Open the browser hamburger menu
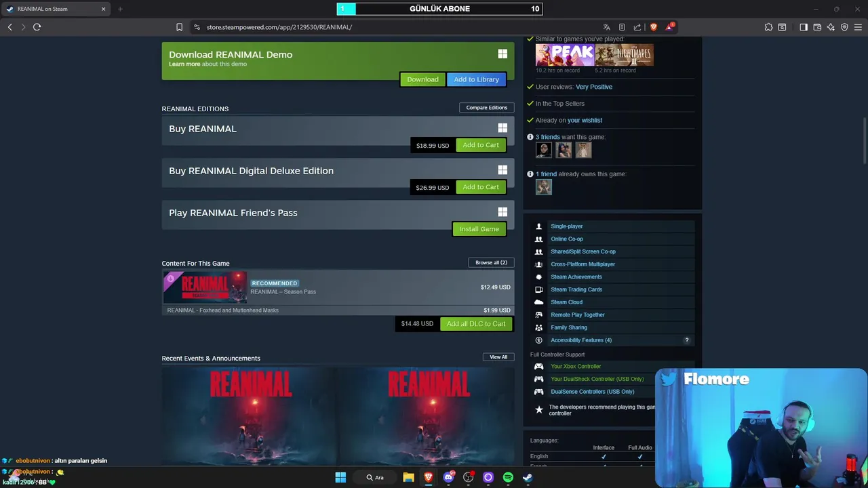Image resolution: width=868 pixels, height=488 pixels. pyautogui.click(x=858, y=27)
